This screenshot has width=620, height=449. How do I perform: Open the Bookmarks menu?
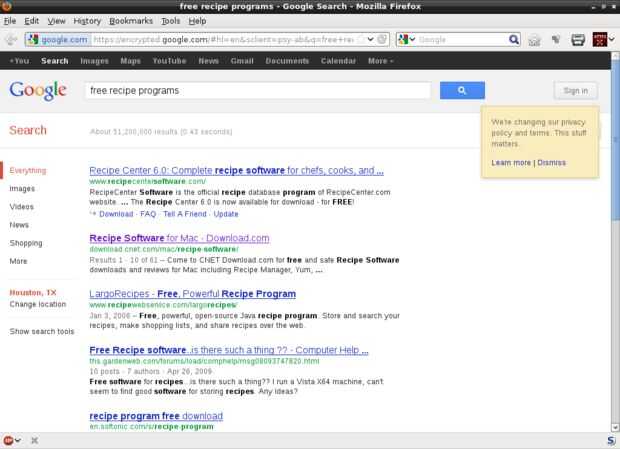tap(131, 21)
